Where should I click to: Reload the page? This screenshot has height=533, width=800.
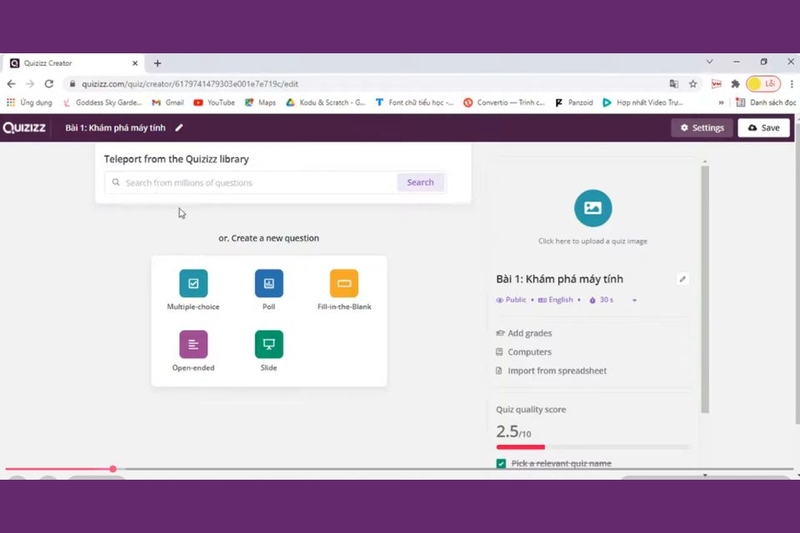coord(49,84)
